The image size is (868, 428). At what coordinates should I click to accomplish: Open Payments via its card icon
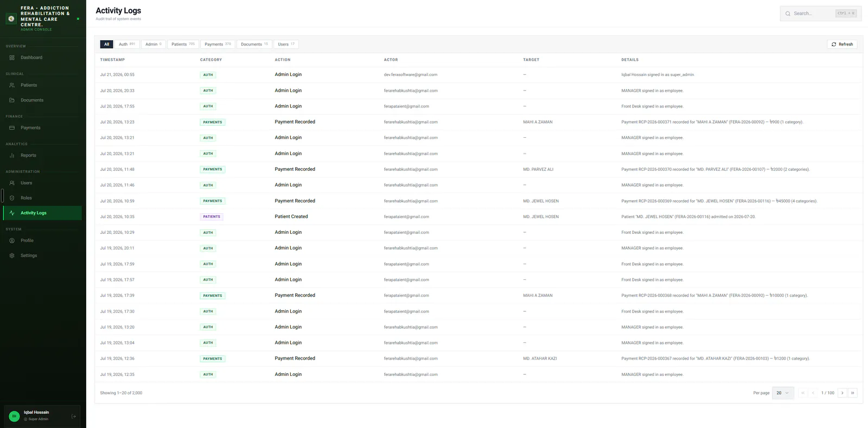tap(12, 128)
